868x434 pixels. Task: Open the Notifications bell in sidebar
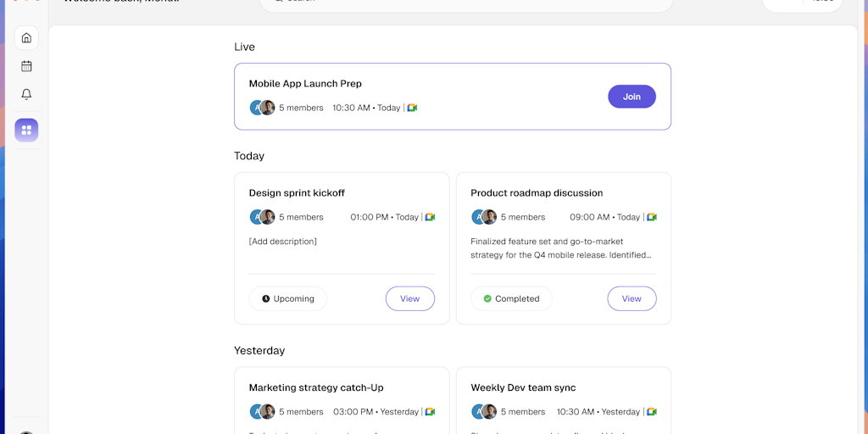pos(26,94)
